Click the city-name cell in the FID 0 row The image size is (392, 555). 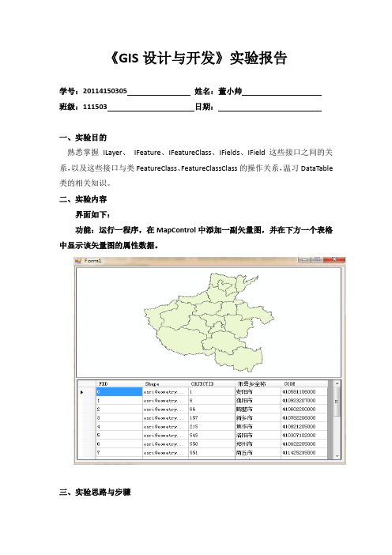point(258,392)
